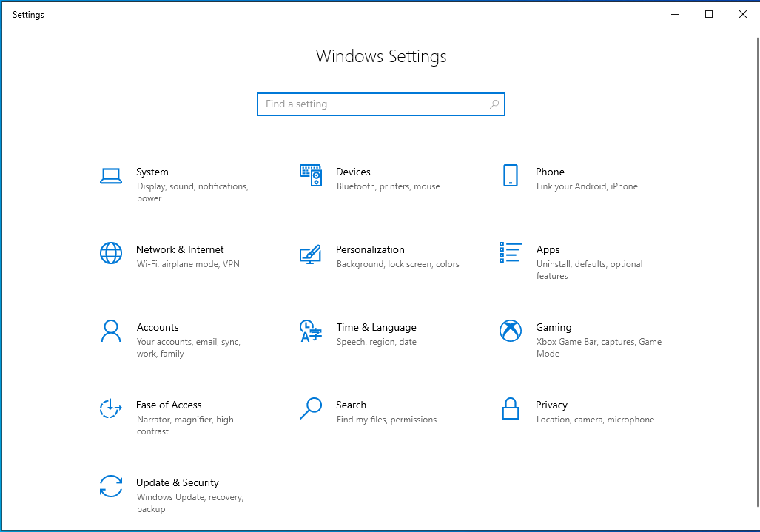Open Devices settings for Bluetooth and printers
Viewport: 760px width, 532px height.
click(x=353, y=172)
